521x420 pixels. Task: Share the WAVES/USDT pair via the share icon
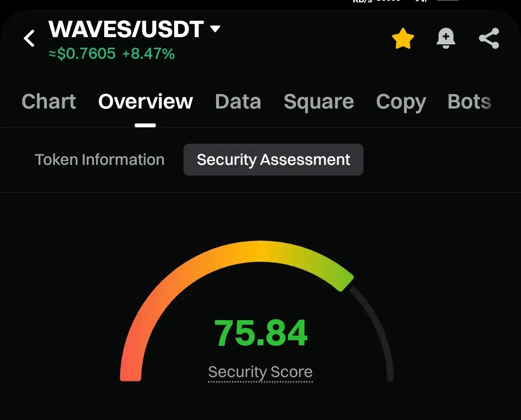489,38
